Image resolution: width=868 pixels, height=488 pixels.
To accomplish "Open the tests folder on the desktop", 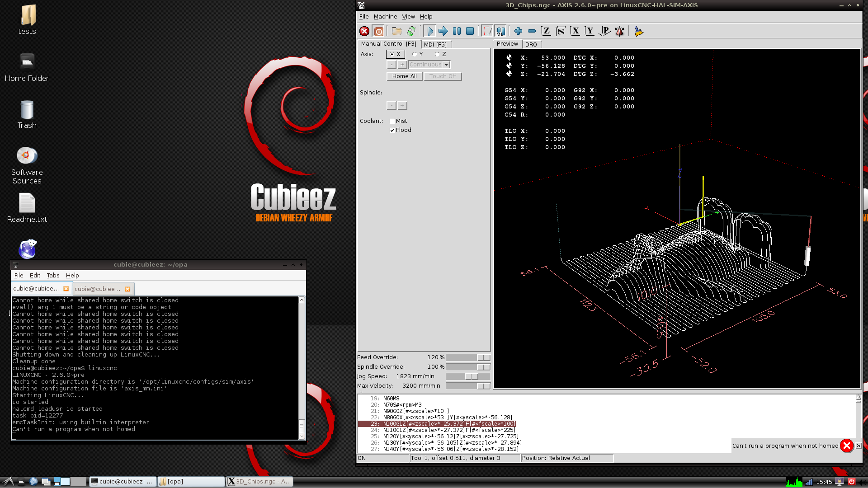I will pos(27,20).
